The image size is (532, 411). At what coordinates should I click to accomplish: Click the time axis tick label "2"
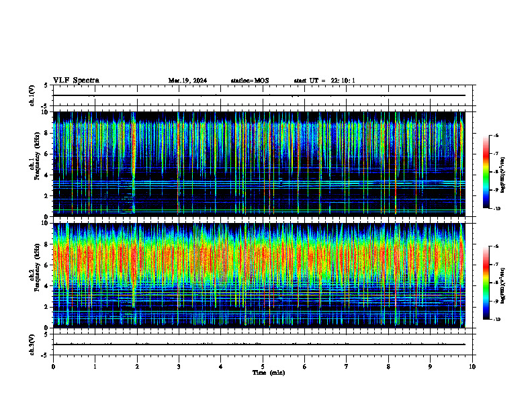click(137, 367)
